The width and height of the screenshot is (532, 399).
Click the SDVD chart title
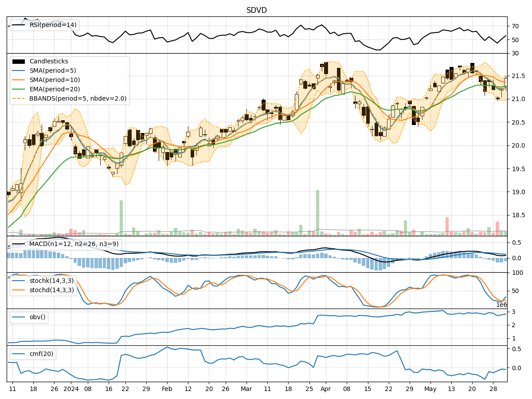click(257, 10)
